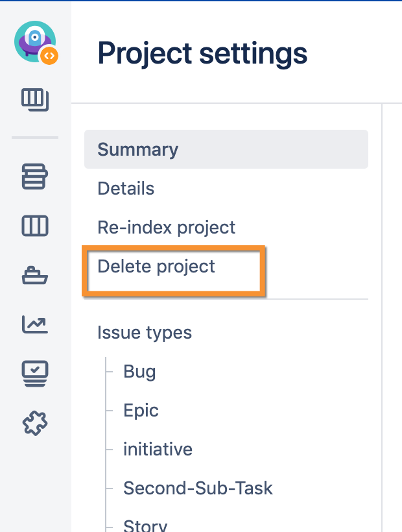
Task: Select the stacked Queues icon
Action: tap(34, 176)
